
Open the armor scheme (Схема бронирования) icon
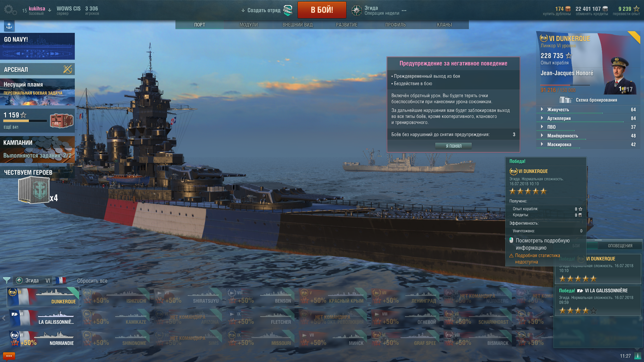566,100
